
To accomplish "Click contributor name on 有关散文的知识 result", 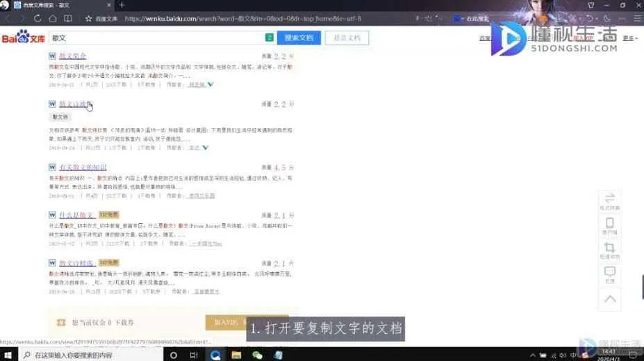I will (201, 195).
